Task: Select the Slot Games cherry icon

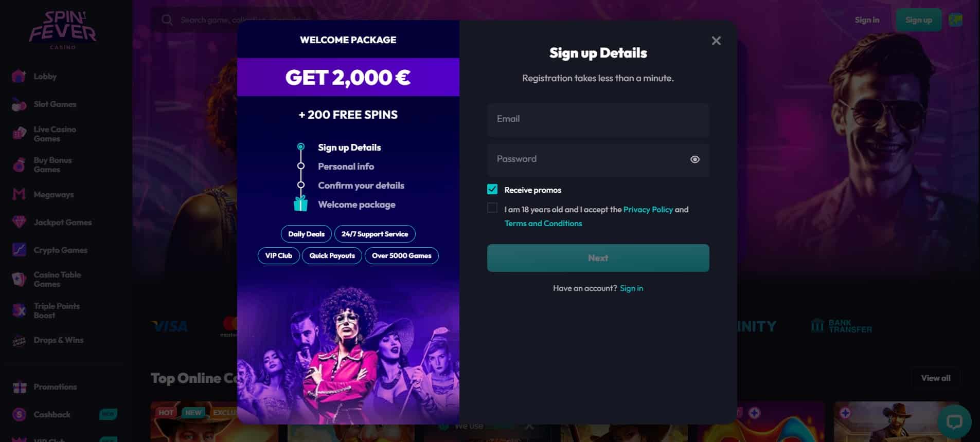Action: pos(19,104)
